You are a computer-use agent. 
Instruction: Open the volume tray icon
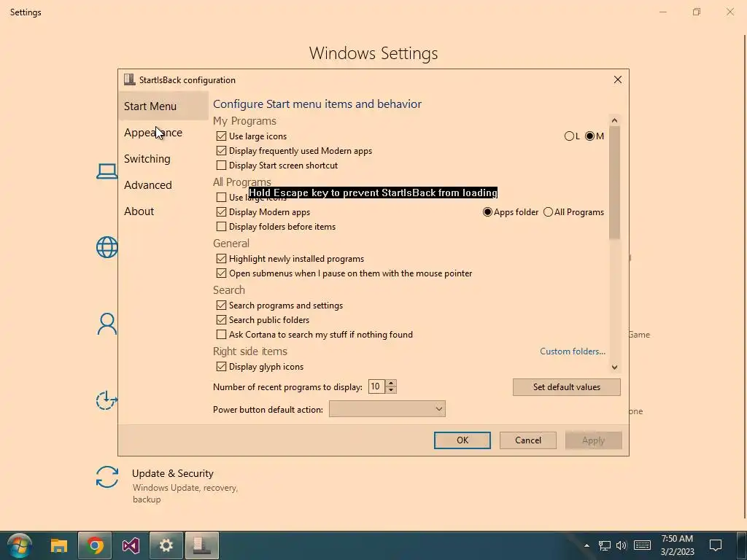click(622, 545)
